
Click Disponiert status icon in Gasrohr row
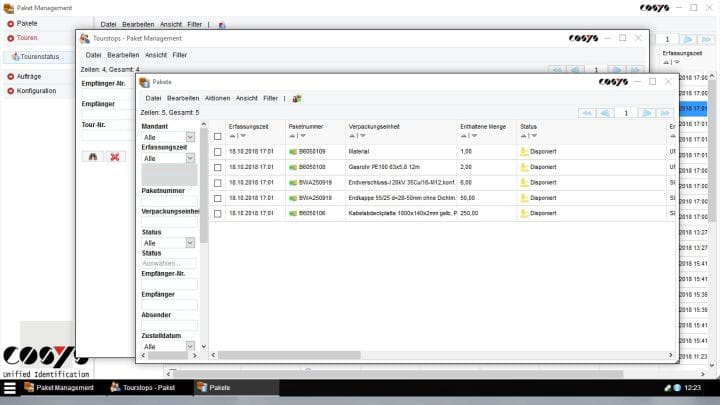click(x=524, y=167)
